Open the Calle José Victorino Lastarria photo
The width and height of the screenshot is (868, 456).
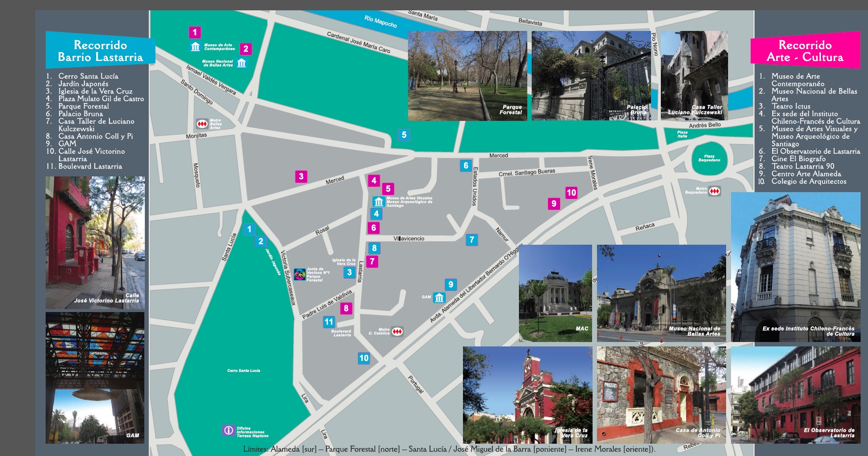click(95, 243)
